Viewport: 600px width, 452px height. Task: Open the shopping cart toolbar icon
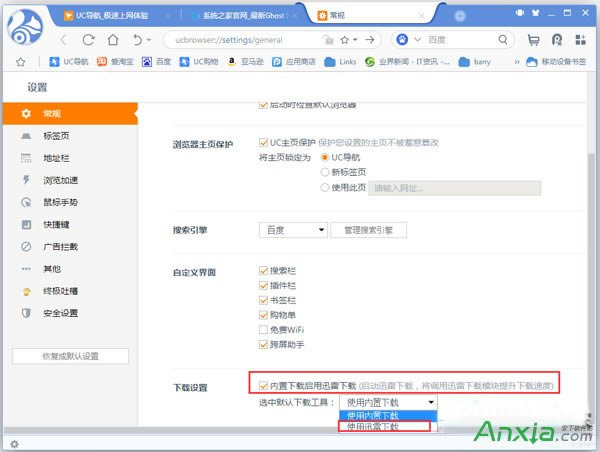click(533, 41)
